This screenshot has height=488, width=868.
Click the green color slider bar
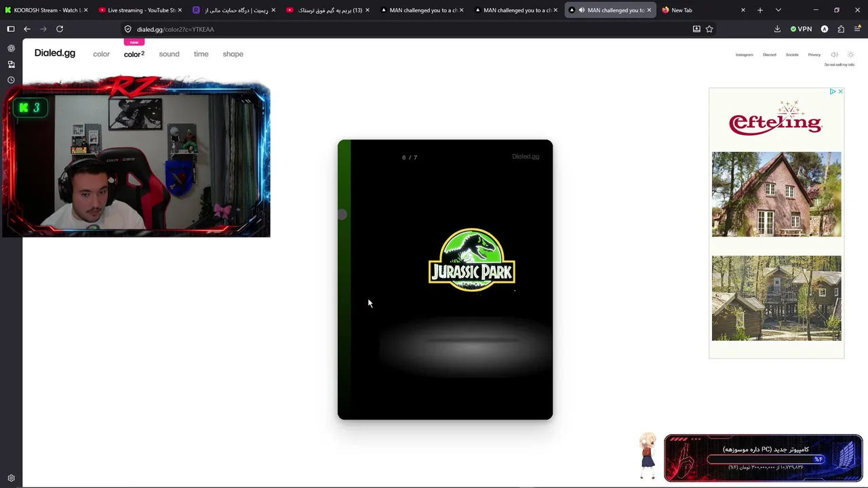[344, 279]
